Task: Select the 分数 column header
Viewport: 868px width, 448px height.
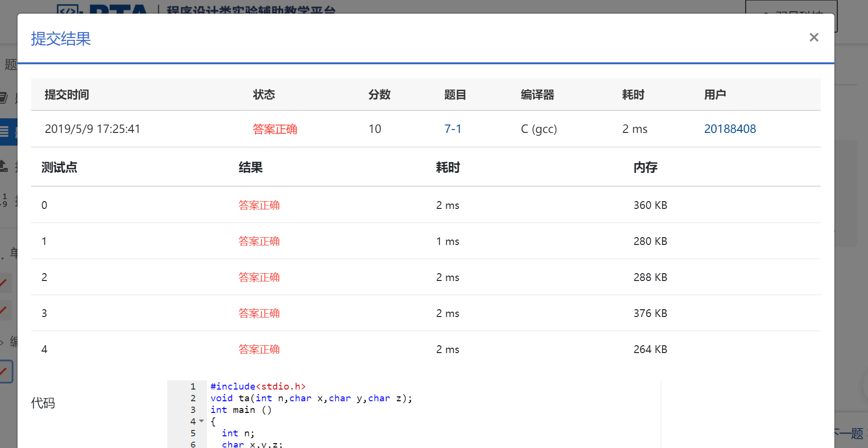Action: (379, 94)
